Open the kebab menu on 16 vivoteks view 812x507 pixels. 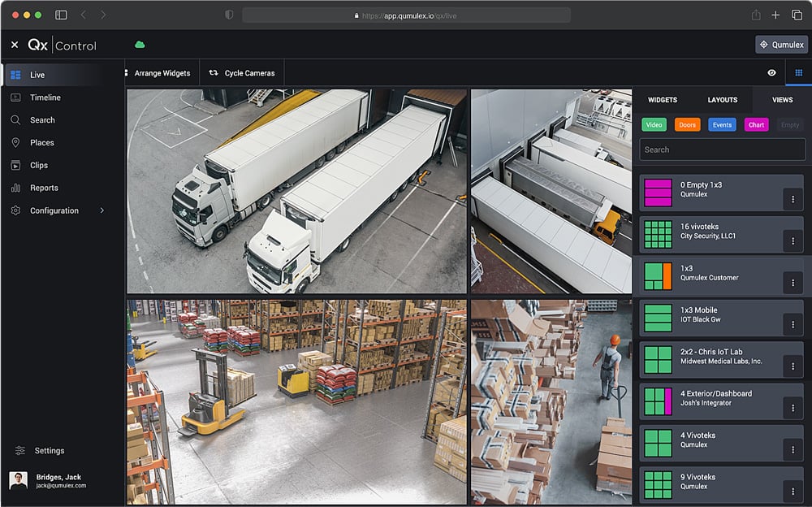pos(793,240)
